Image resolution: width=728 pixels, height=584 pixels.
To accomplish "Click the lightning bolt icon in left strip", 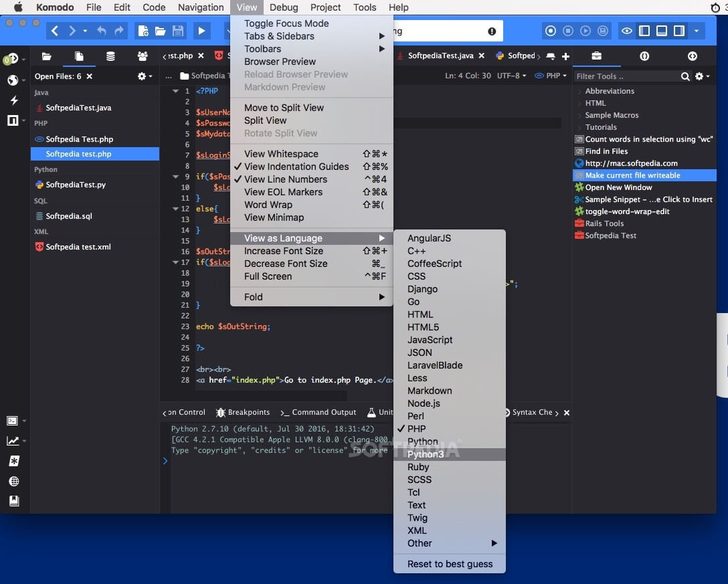I will point(14,100).
